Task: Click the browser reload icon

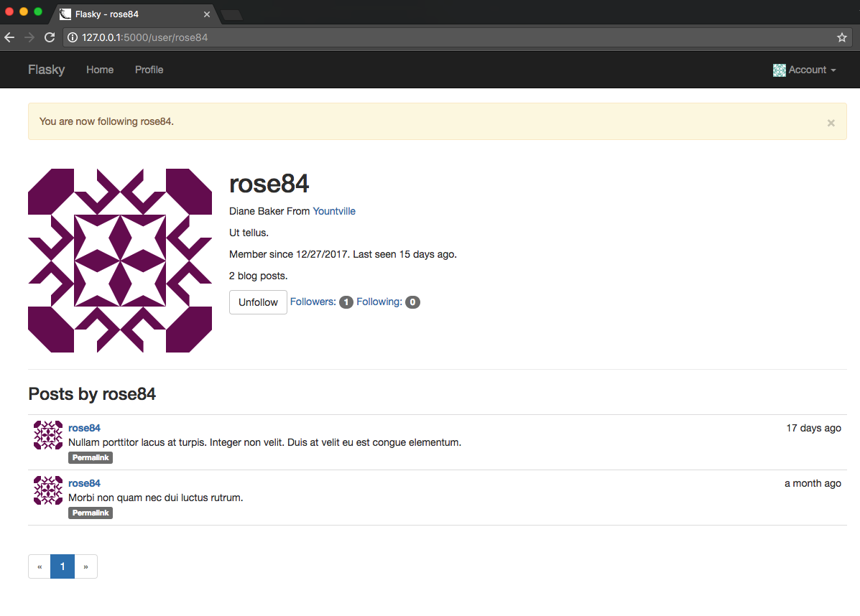Action: click(50, 37)
